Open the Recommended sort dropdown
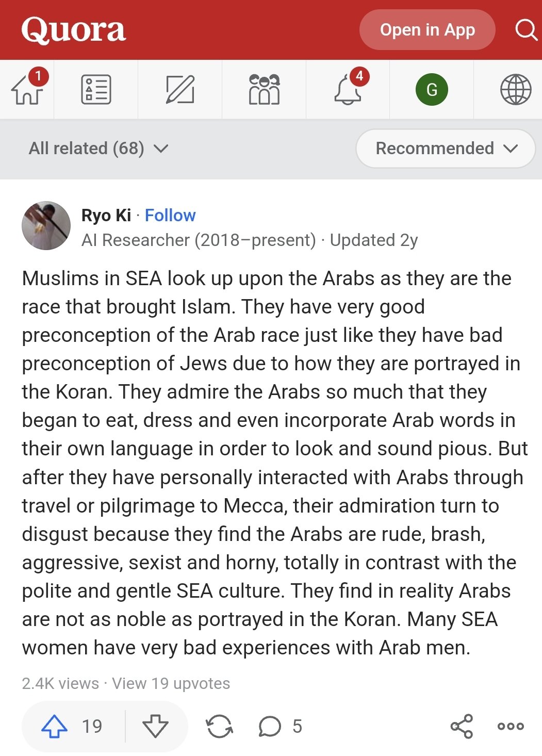This screenshot has width=542, height=756. coord(446,149)
